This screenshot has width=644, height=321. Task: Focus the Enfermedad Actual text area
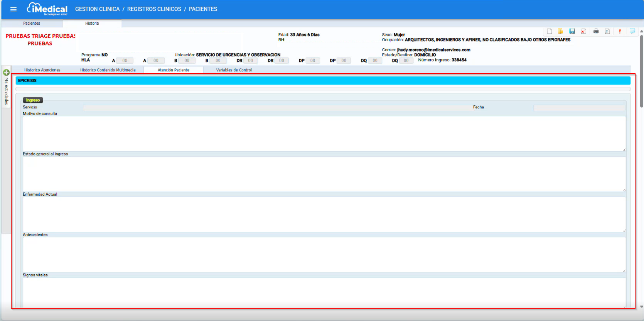[x=324, y=214]
